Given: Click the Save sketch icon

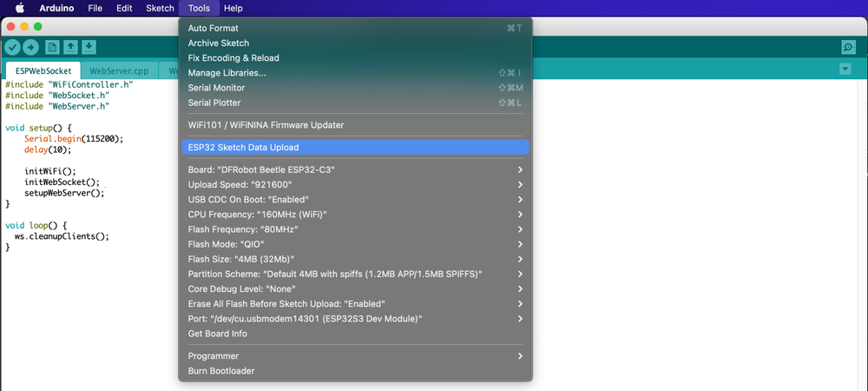Looking at the screenshot, I should point(89,47).
